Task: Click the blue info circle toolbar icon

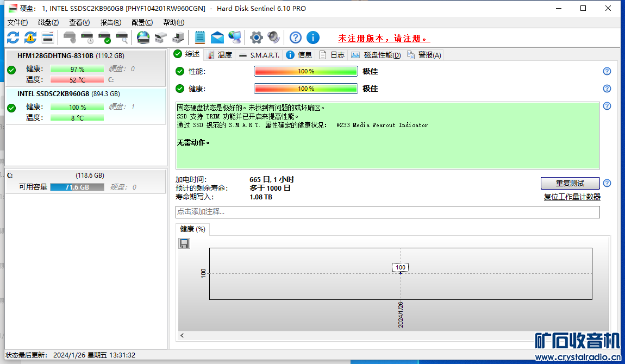Action: coord(313,37)
